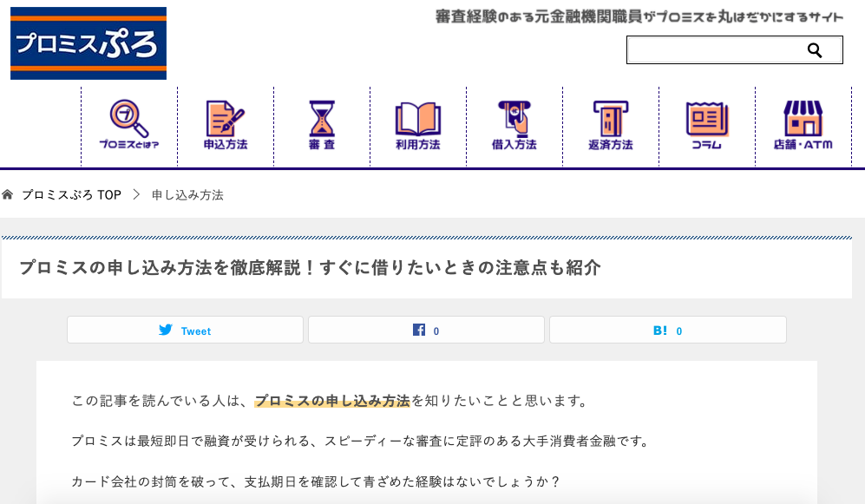
Task: Go to プロミスぷろ TOP breadcrumb link
Action: (71, 195)
